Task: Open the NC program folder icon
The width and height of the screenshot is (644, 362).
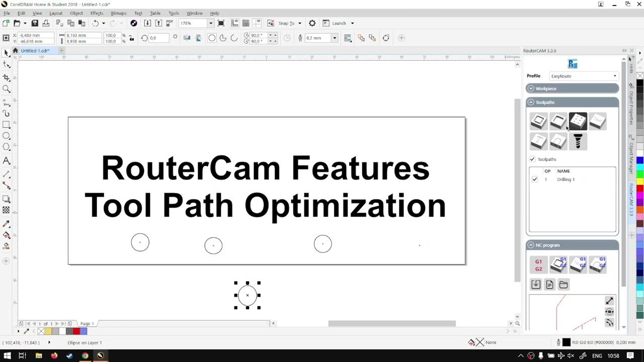Action: coord(563,285)
